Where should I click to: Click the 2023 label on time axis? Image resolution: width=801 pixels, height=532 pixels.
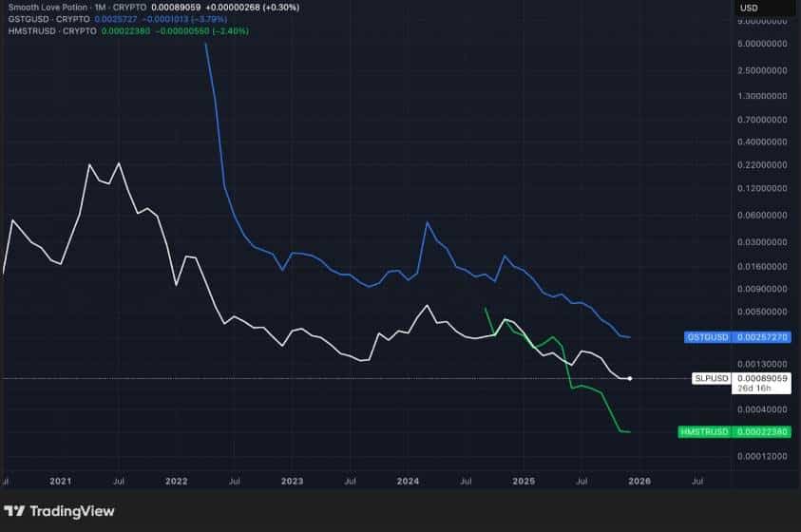tap(292, 482)
